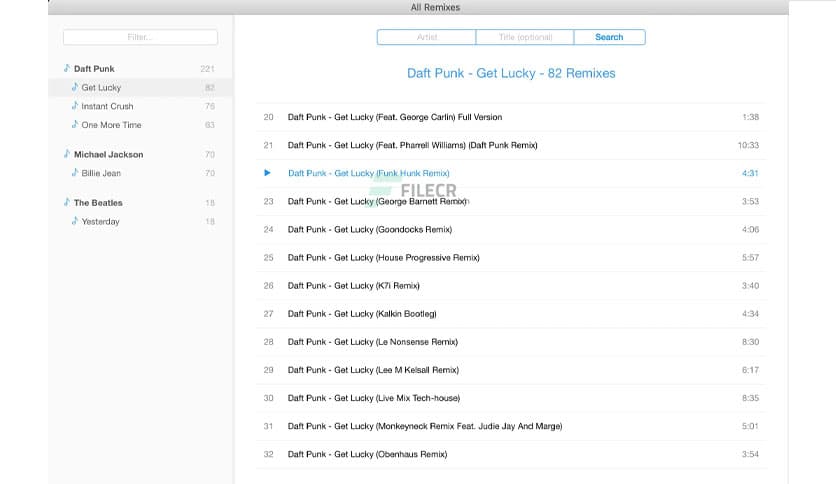Click the music note icon beside Billie Jean
The height and width of the screenshot is (484, 836).
click(75, 172)
